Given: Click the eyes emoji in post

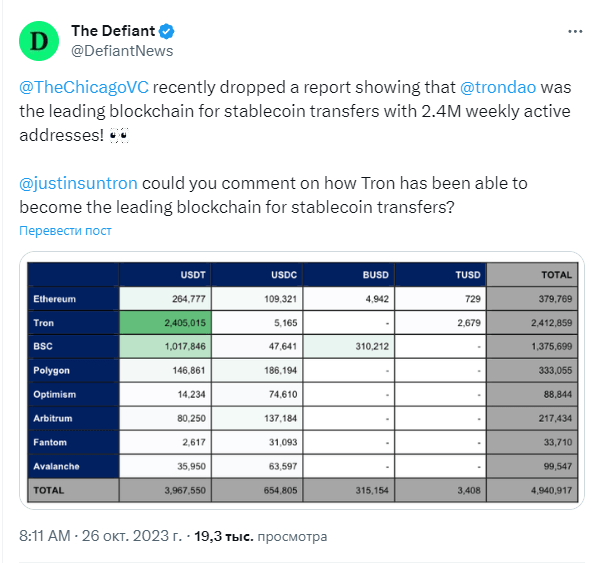Looking at the screenshot, I should point(118,135).
